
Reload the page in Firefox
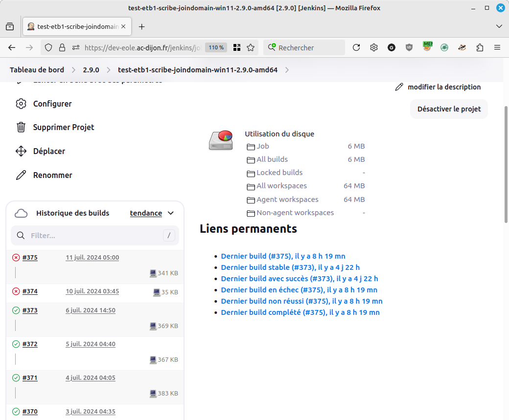click(x=356, y=47)
